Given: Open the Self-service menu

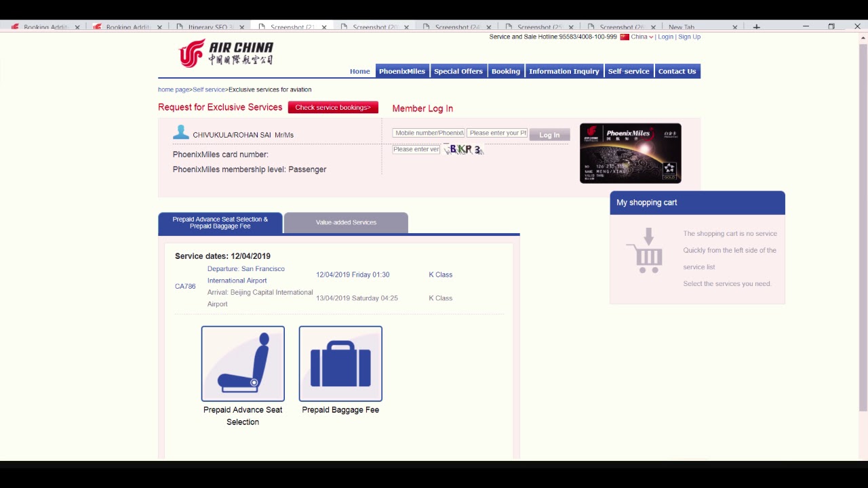Looking at the screenshot, I should pyautogui.click(x=629, y=71).
